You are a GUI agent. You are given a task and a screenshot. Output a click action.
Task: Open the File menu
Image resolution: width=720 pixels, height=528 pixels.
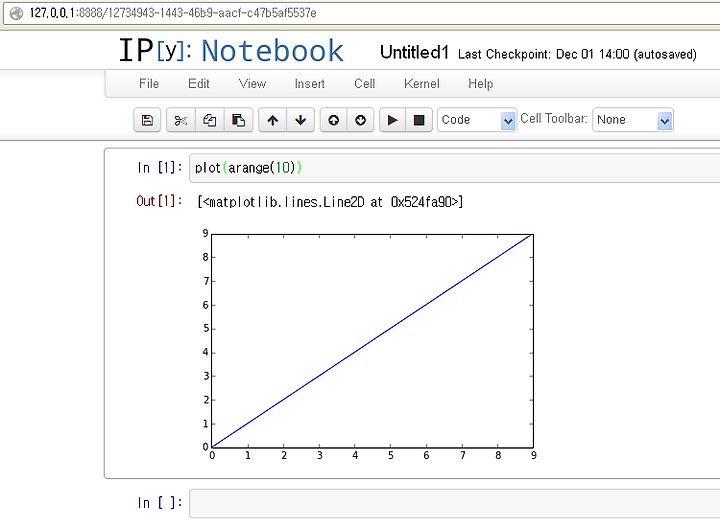tap(149, 84)
